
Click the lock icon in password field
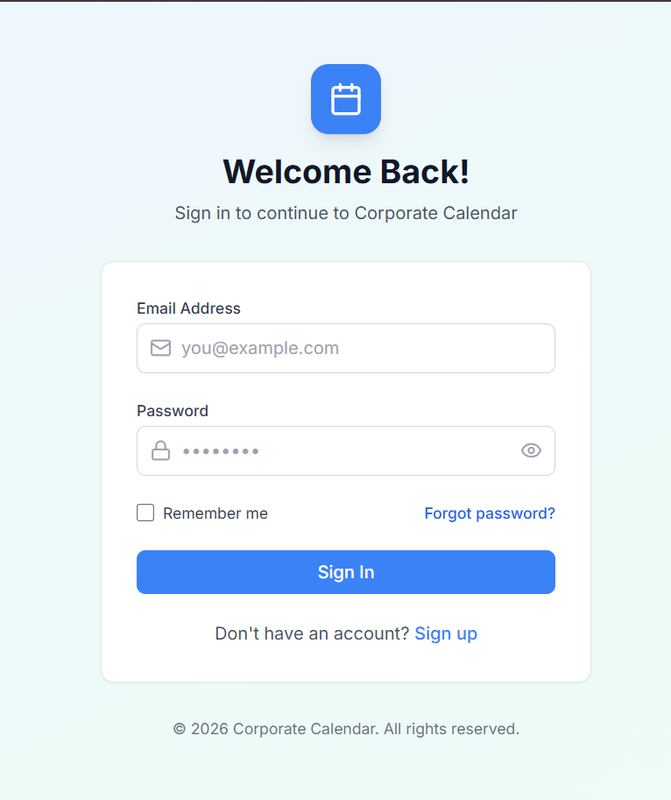tap(161, 451)
